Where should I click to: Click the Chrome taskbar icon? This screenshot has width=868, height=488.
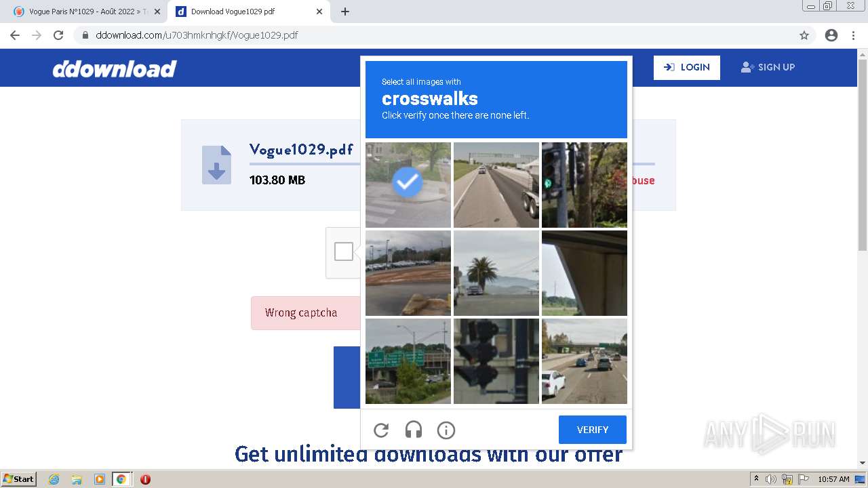(121, 479)
